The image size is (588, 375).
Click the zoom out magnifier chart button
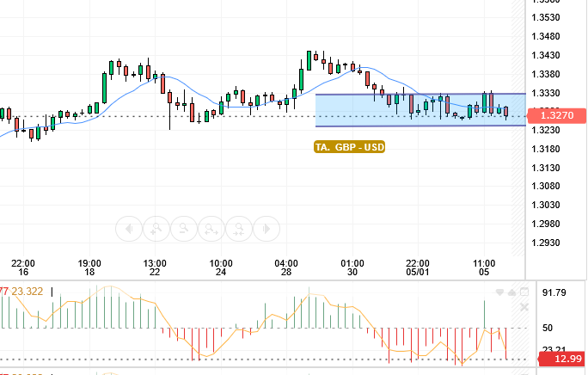[x=184, y=229]
